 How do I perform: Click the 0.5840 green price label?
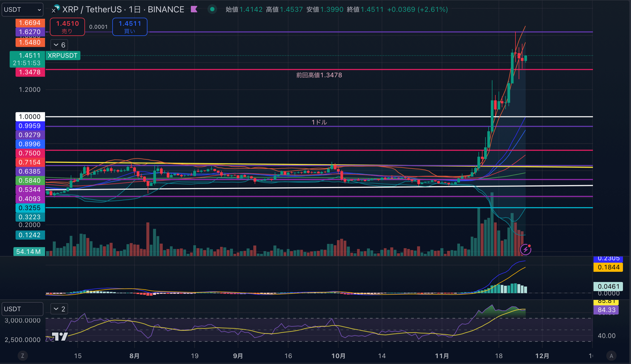click(30, 180)
